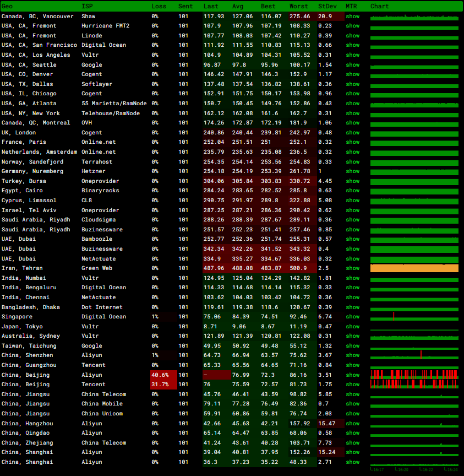
Task: Show MTR for Singapore Digital Ocean row
Action: (x=352, y=317)
